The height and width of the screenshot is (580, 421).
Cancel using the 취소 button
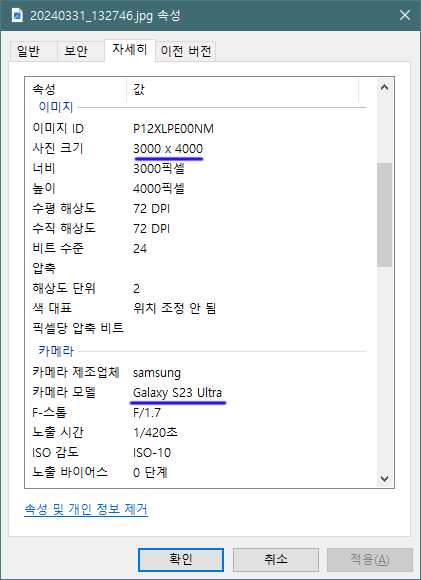pos(276,559)
